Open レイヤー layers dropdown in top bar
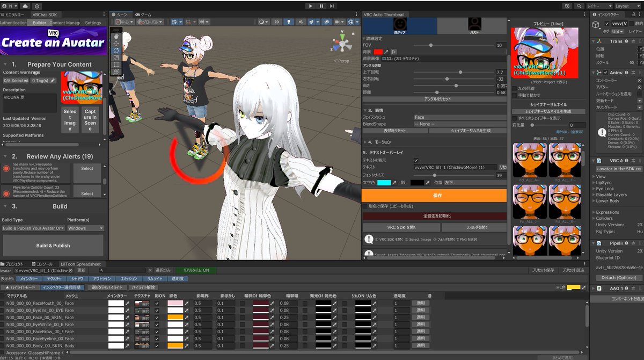 (598, 6)
